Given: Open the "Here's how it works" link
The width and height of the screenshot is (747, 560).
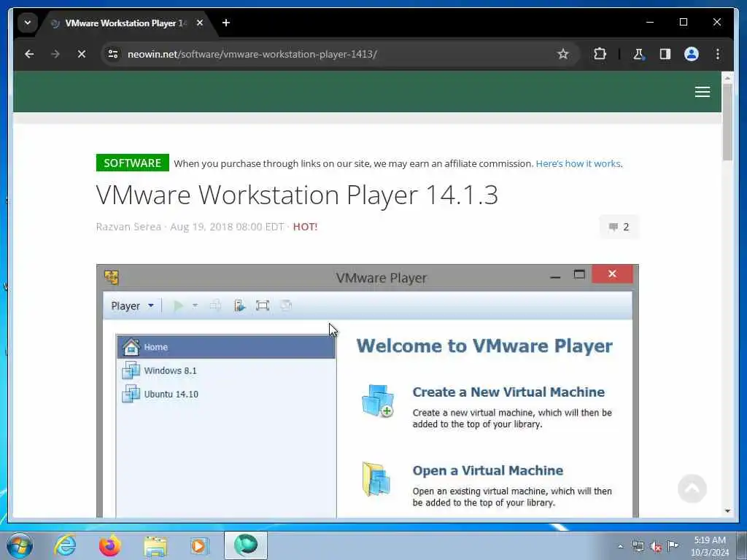Looking at the screenshot, I should pos(578,164).
